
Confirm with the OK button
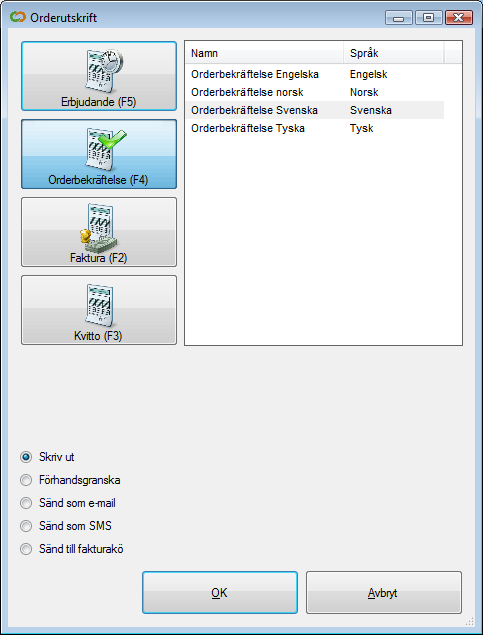(x=220, y=592)
